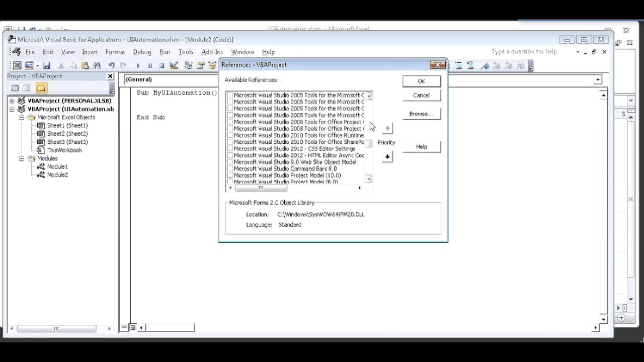Open the Insert menu
Image resolution: width=644 pixels, height=362 pixels.
[90, 52]
